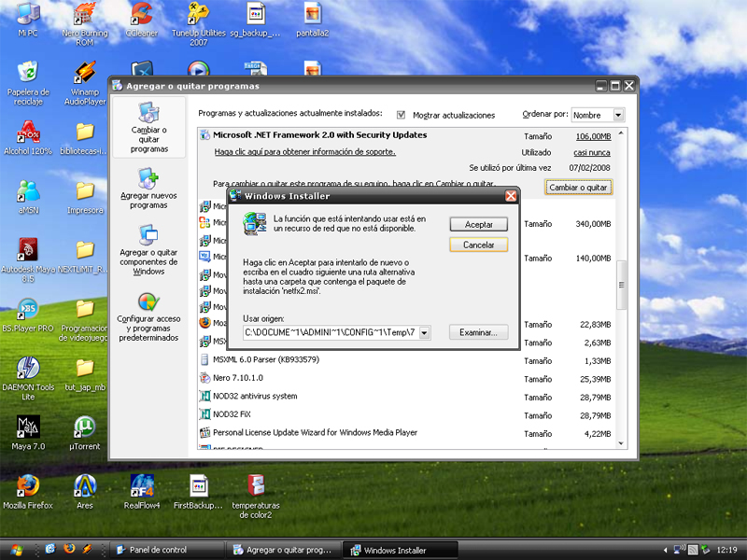
Task: Click the 106,00MB size link
Action: pos(593,136)
